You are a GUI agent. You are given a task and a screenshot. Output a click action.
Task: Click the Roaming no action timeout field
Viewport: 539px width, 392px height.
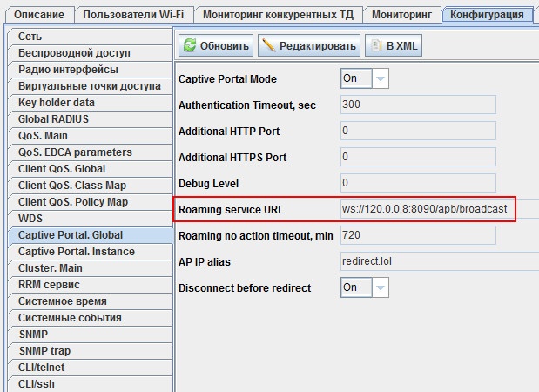click(x=417, y=235)
